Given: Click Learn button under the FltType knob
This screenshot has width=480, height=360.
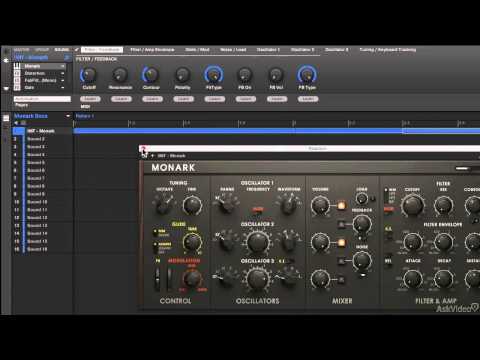Looking at the screenshot, I should point(214,99).
